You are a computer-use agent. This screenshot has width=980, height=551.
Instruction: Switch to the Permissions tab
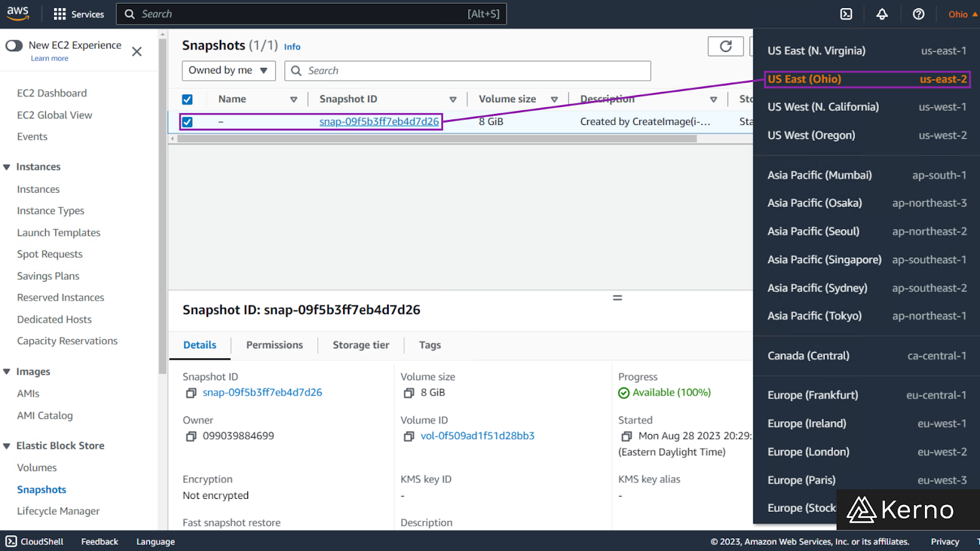[x=274, y=345]
